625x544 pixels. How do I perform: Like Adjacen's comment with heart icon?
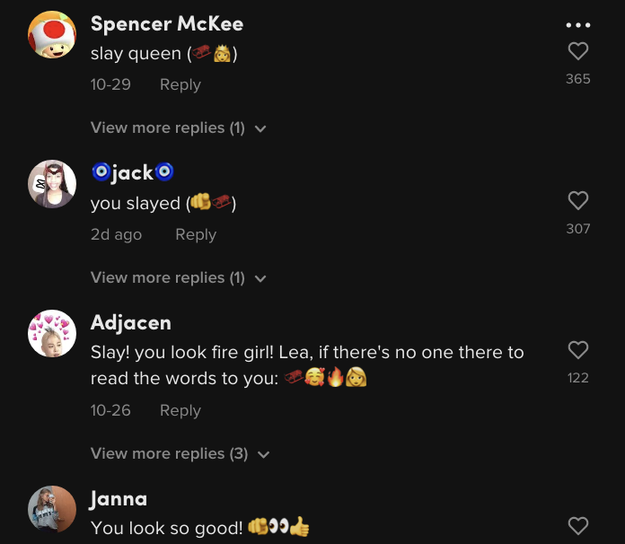578,350
